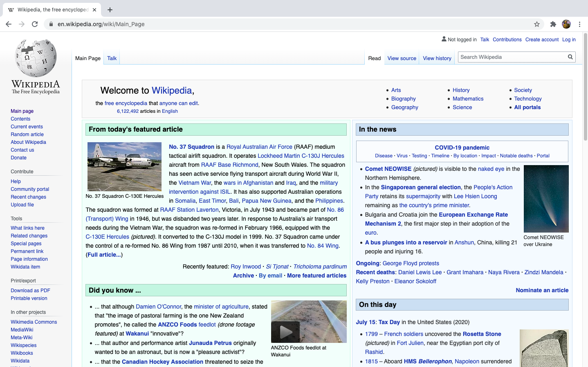Bookmark this page with the star icon
The image size is (588, 367).
coord(537,24)
